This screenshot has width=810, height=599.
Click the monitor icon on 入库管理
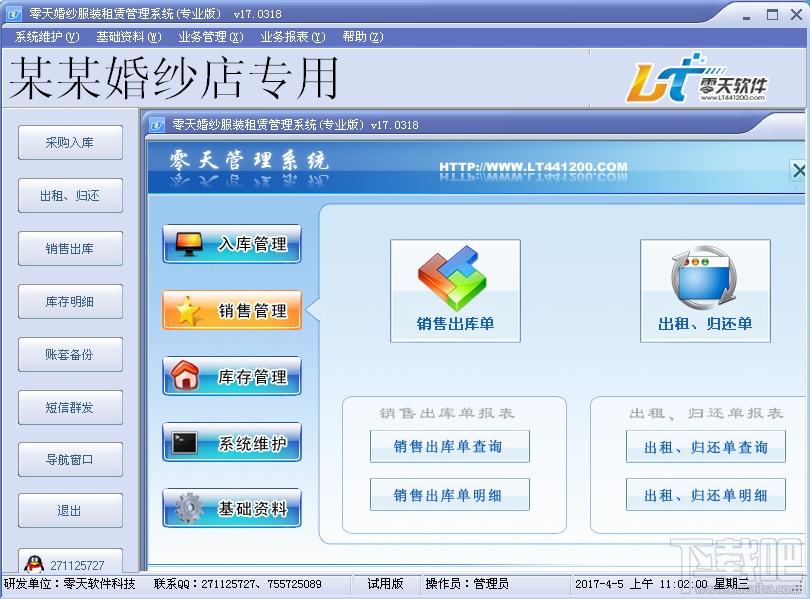[189, 244]
